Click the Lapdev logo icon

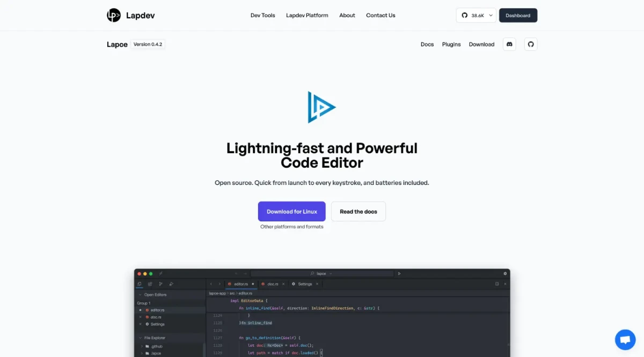pyautogui.click(x=114, y=16)
